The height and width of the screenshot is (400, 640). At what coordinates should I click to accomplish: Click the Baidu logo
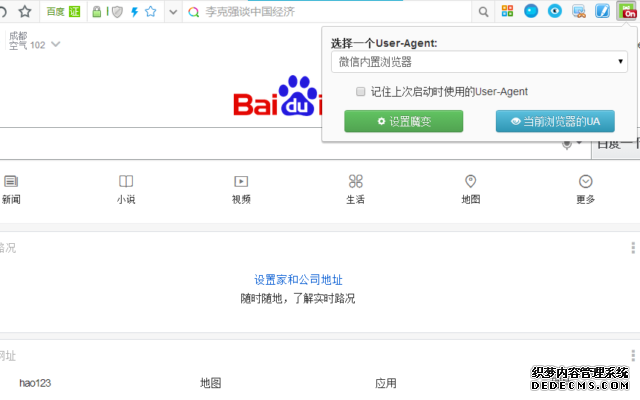[278, 97]
